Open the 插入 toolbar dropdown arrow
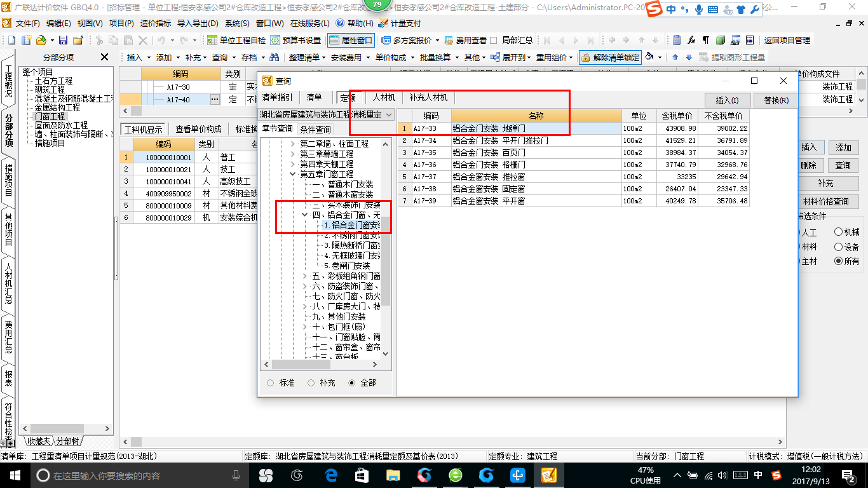868x488 pixels. point(149,57)
